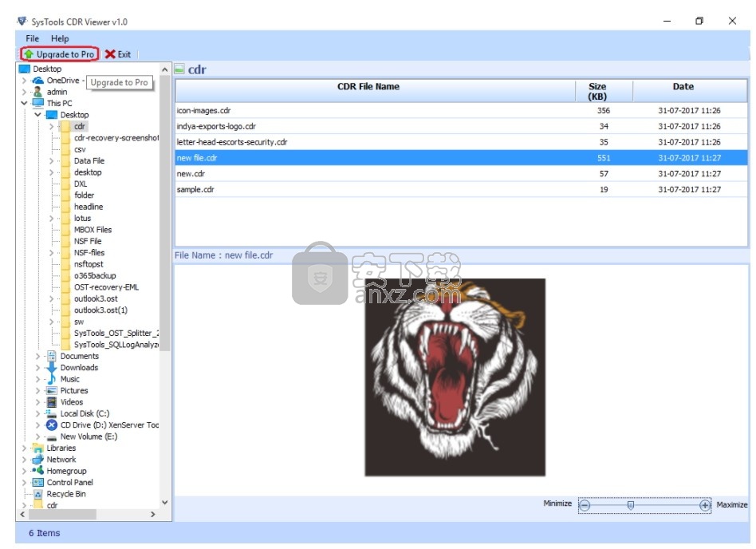Click the tree panel down scroll arrow
756x549 pixels.
[165, 503]
